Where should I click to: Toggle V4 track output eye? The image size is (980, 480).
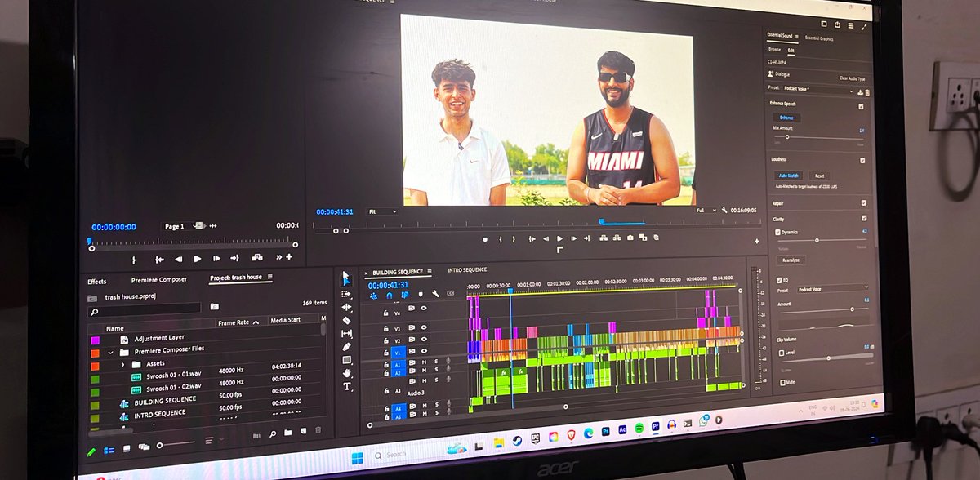[424, 309]
